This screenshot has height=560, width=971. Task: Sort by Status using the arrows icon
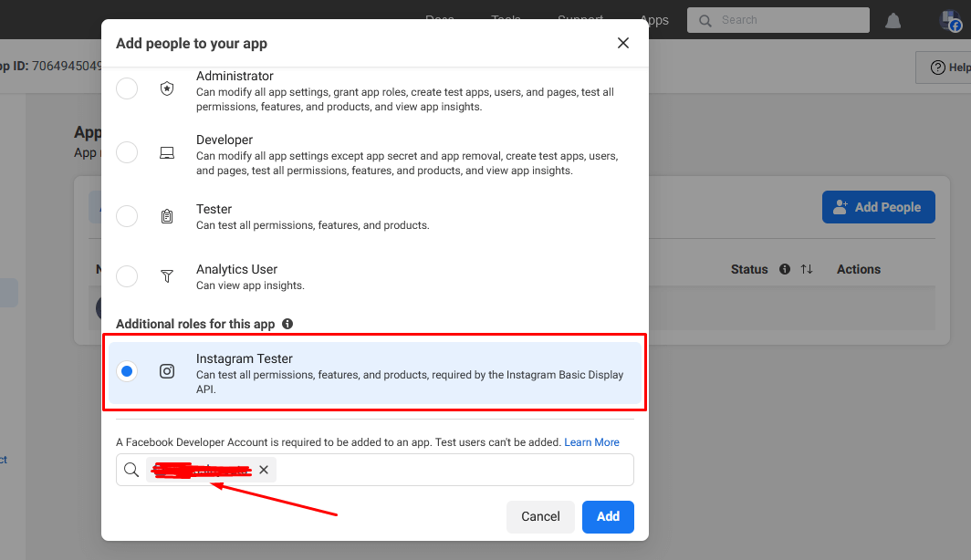pyautogui.click(x=807, y=269)
